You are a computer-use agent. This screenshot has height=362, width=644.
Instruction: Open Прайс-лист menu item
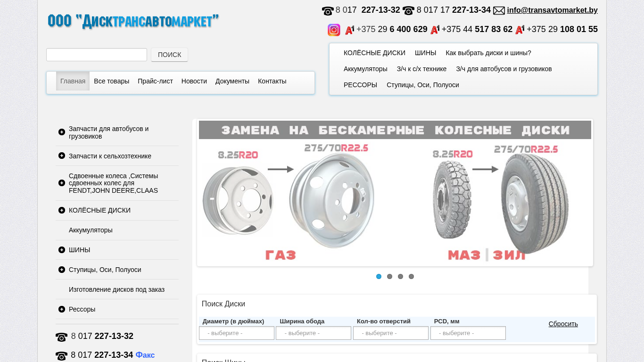click(x=155, y=81)
